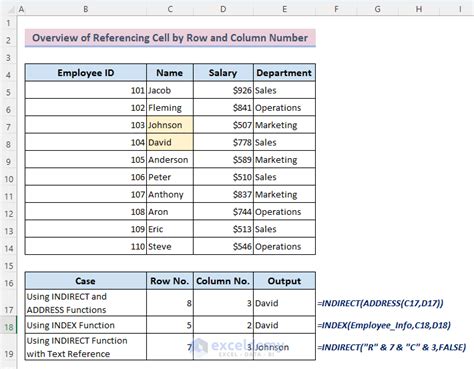
Task: Click salary cell showing $926
Action: pyautogui.click(x=223, y=90)
